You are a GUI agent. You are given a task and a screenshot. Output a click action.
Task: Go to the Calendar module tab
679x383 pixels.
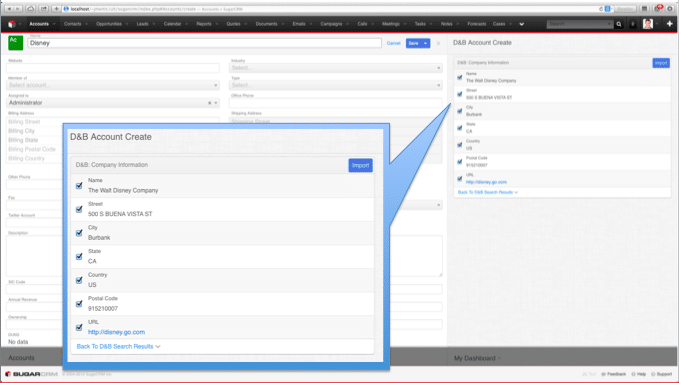point(172,24)
